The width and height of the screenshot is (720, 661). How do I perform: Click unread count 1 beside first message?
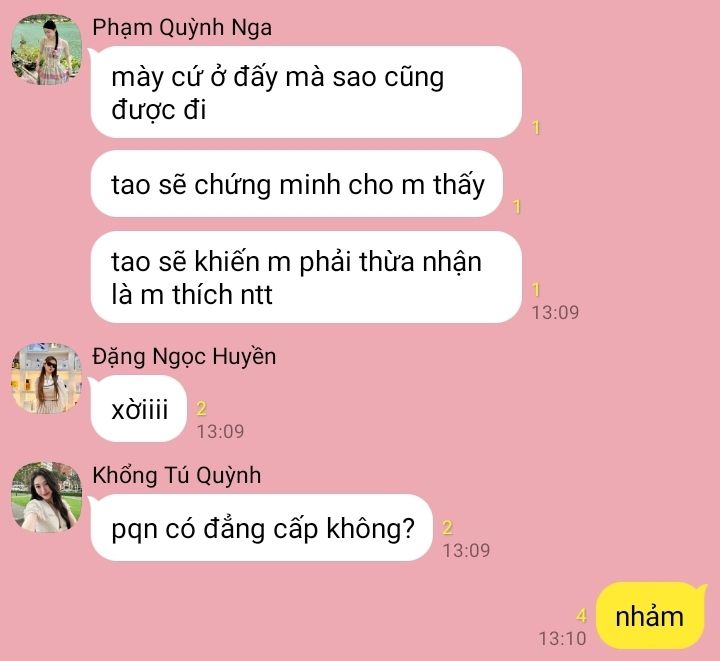[536, 128]
